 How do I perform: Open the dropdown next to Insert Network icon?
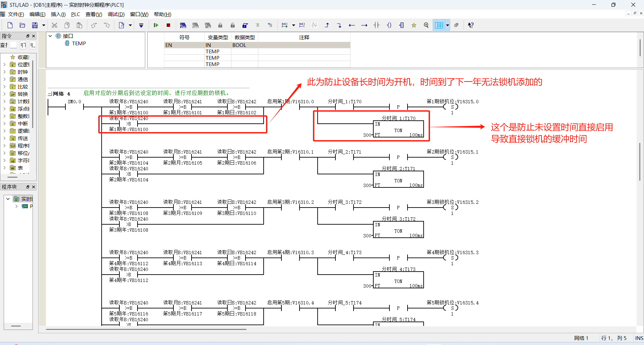click(293, 25)
